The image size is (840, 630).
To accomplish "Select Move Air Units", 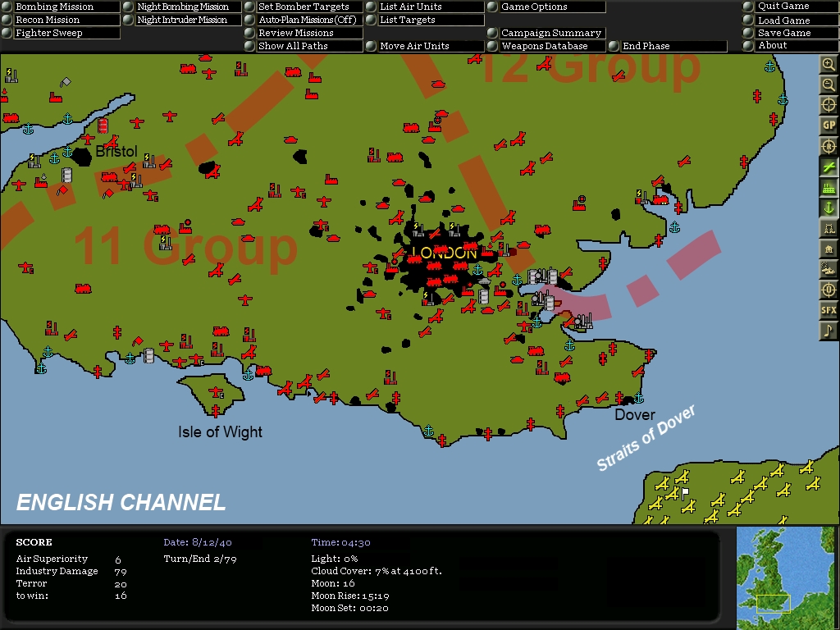I will click(x=425, y=46).
